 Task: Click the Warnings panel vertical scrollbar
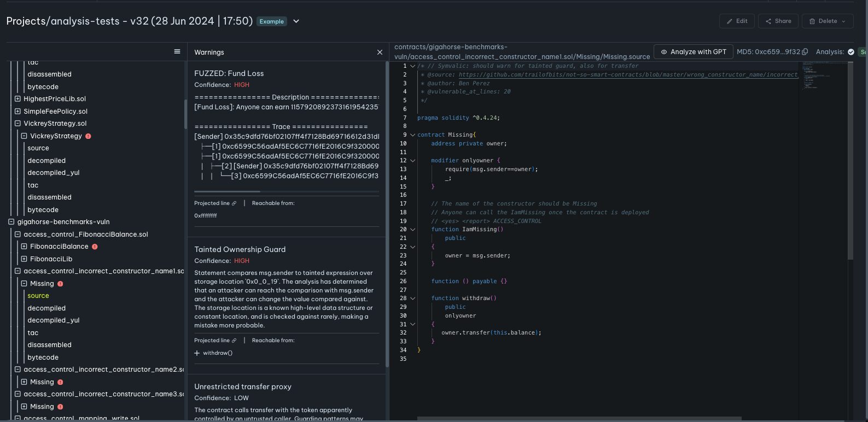point(387,213)
